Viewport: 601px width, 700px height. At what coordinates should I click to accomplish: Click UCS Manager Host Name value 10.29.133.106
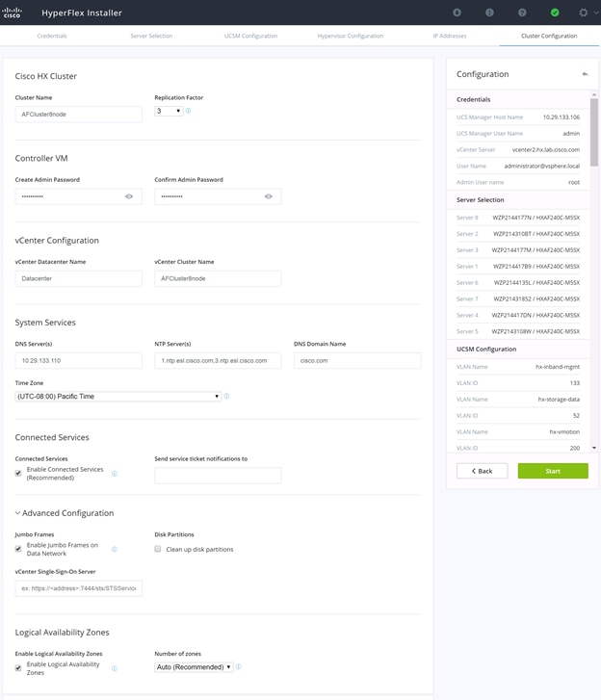(x=562, y=117)
